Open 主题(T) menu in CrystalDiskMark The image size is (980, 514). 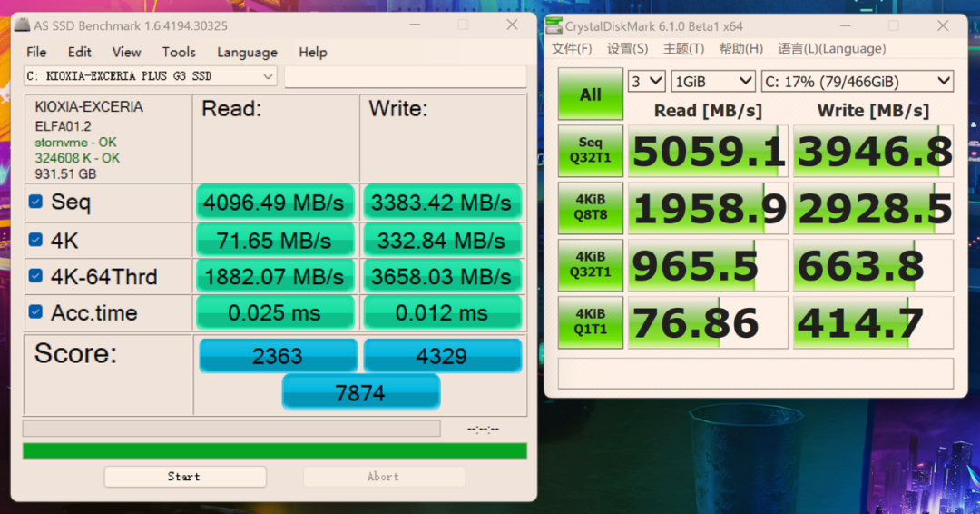tap(683, 49)
